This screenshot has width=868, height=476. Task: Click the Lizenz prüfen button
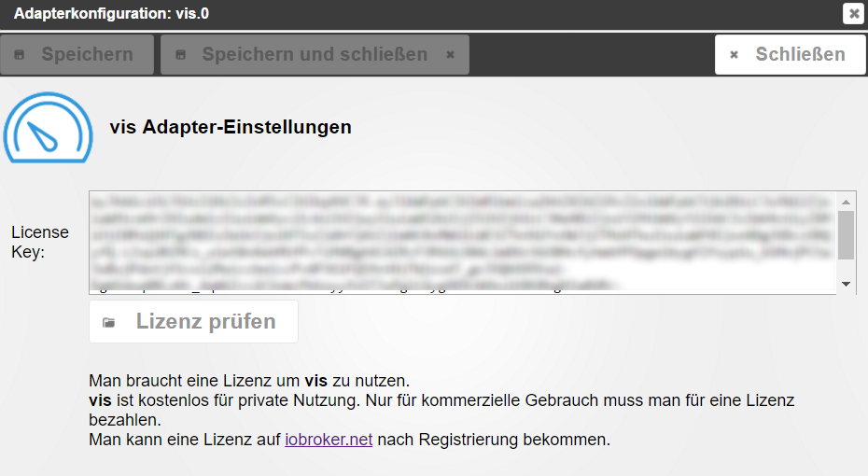[194, 322]
